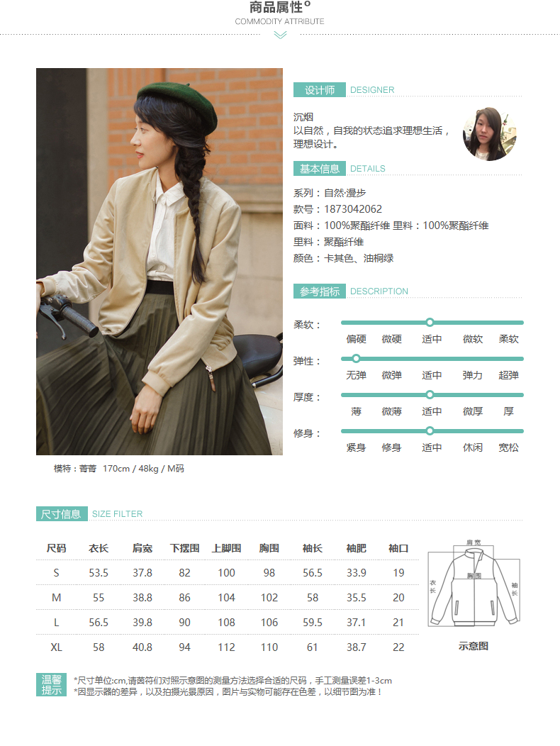Select the size XL row label
This screenshot has height=746, width=560.
[56, 647]
